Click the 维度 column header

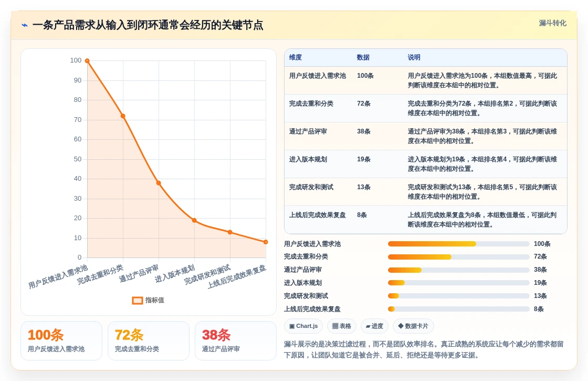[296, 57]
